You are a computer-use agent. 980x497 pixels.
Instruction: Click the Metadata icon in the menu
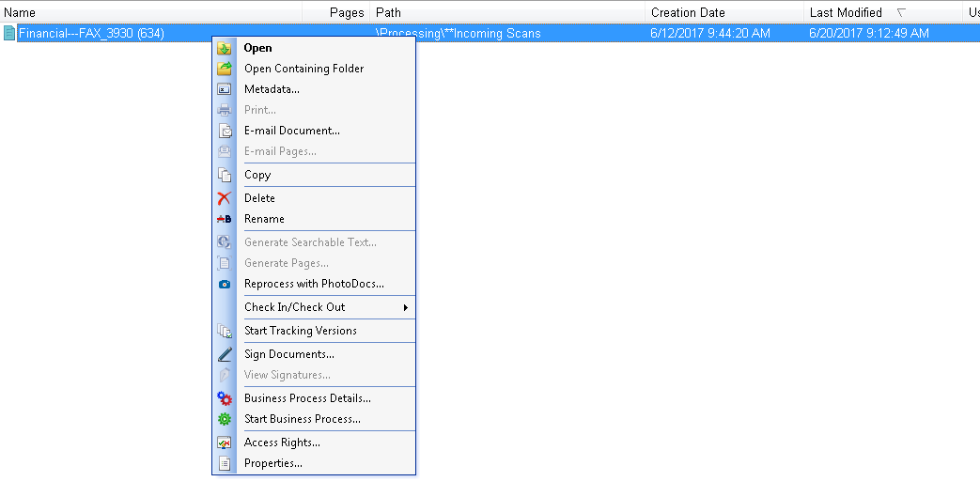(x=225, y=89)
